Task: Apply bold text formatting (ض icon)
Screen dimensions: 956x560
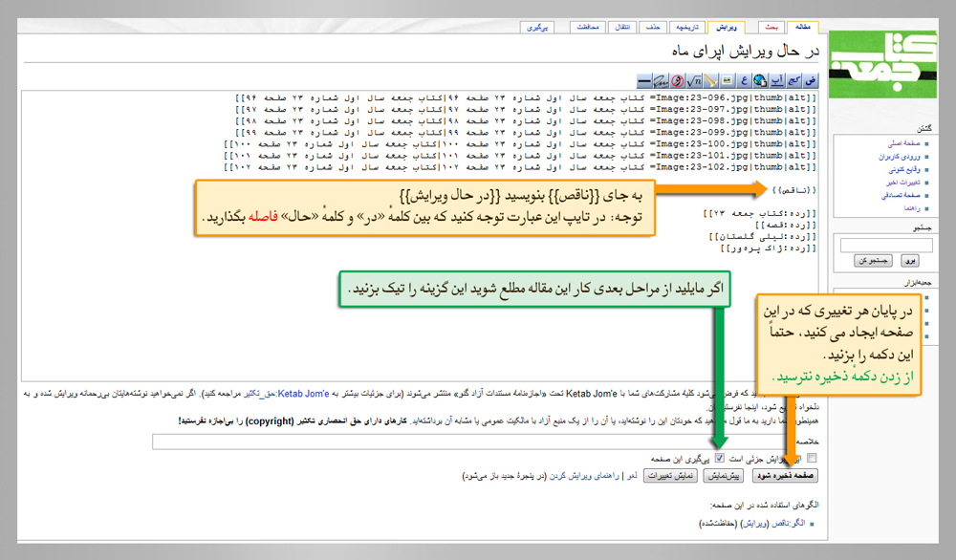Action: coord(811,80)
